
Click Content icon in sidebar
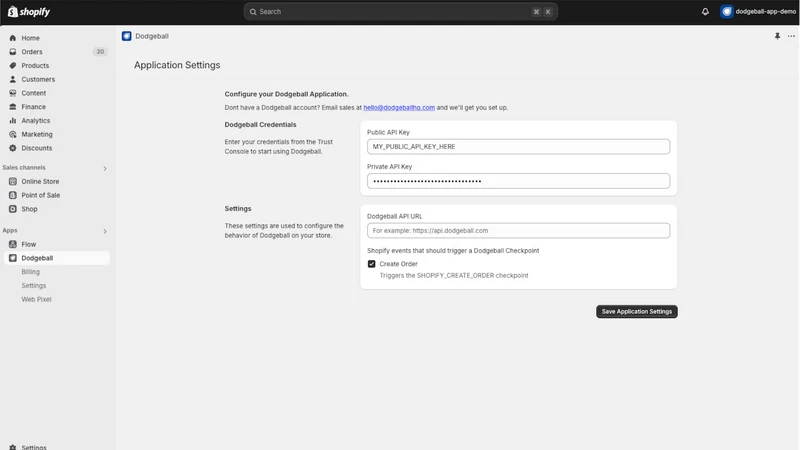tap(13, 93)
